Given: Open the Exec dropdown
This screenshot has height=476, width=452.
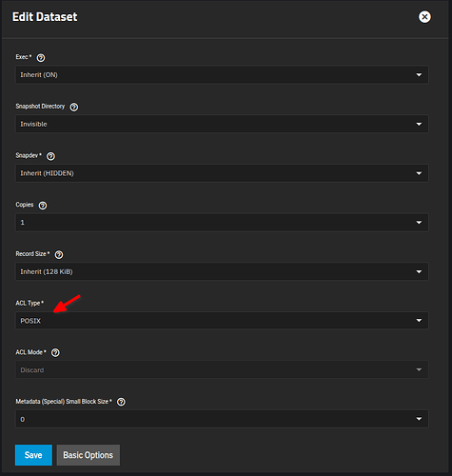Looking at the screenshot, I should (222, 74).
